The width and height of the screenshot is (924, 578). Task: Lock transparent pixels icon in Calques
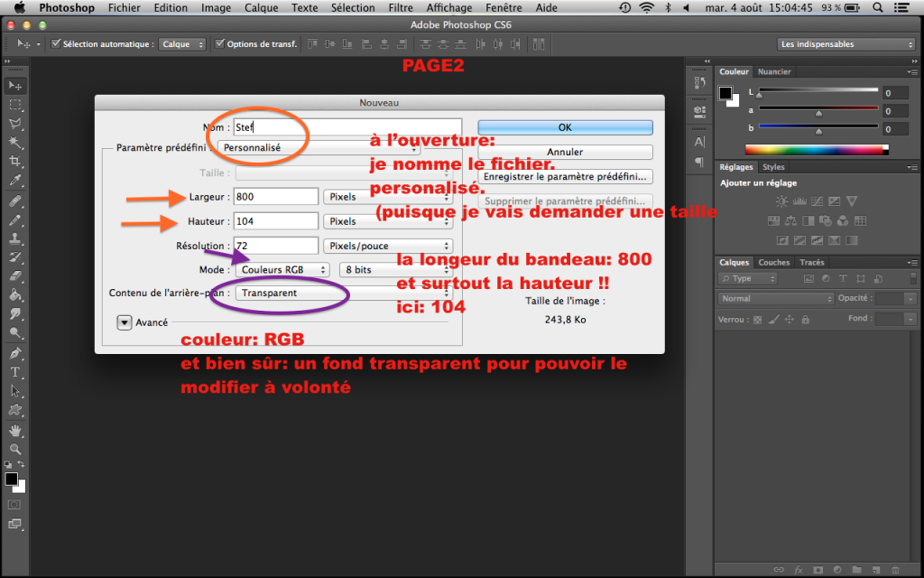[x=757, y=320]
